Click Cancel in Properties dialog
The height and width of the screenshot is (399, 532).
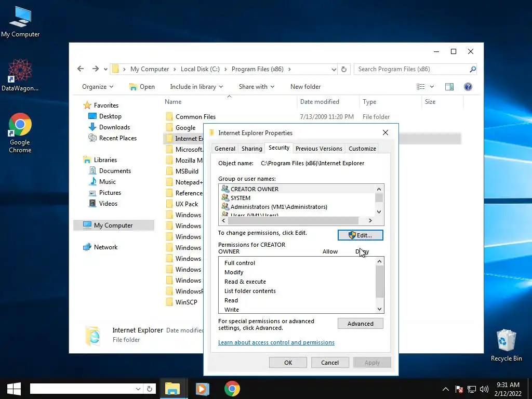(x=330, y=362)
